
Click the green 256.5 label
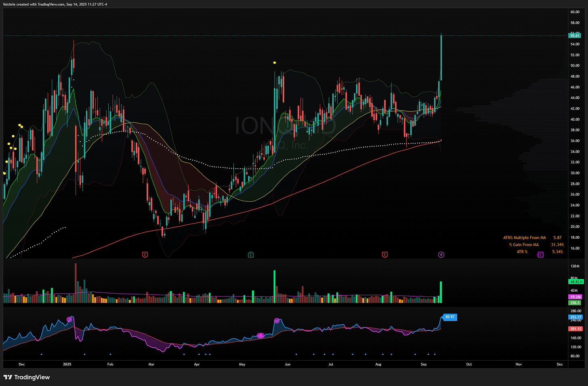click(x=575, y=303)
